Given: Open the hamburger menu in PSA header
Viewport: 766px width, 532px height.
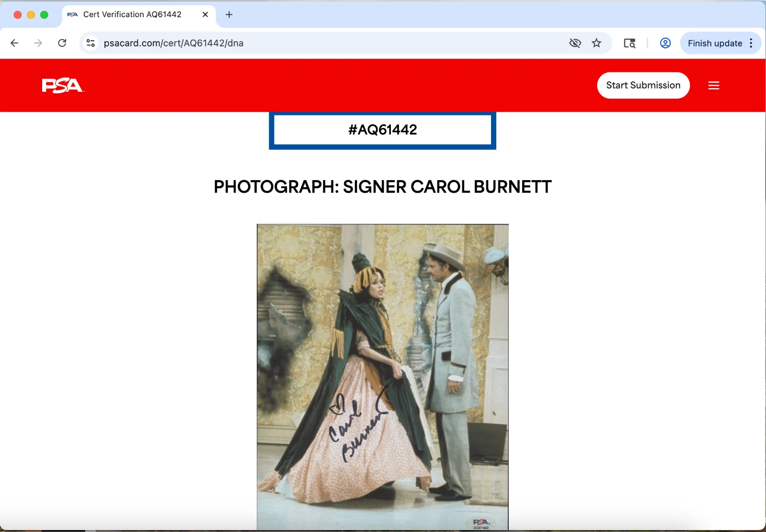Looking at the screenshot, I should 714,85.
